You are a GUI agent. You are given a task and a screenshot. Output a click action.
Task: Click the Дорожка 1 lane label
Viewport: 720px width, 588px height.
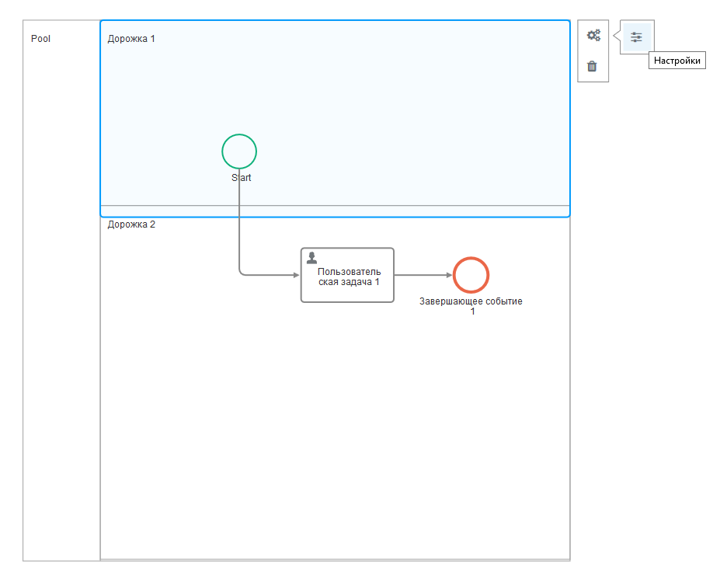tap(131, 39)
